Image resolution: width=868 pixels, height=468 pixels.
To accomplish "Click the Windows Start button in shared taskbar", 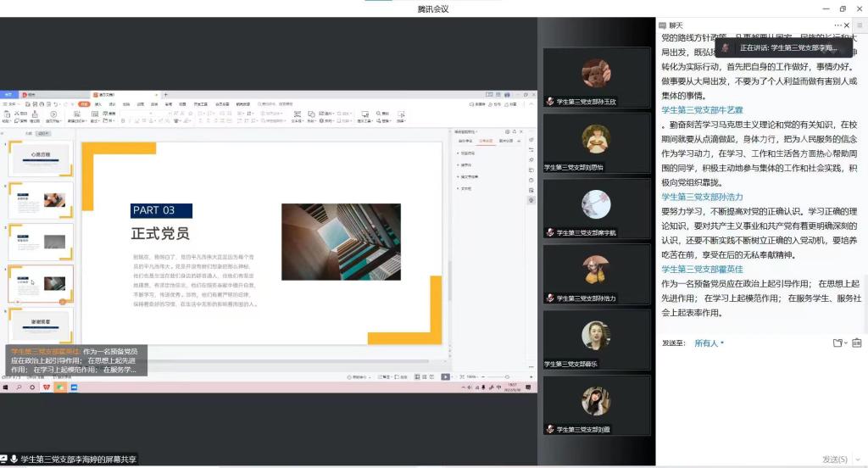I will [x=6, y=387].
